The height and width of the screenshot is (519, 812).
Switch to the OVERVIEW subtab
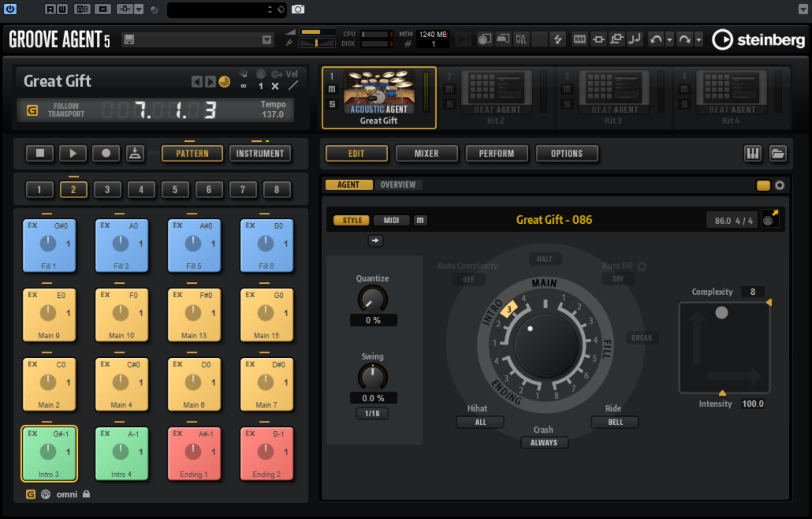(398, 185)
